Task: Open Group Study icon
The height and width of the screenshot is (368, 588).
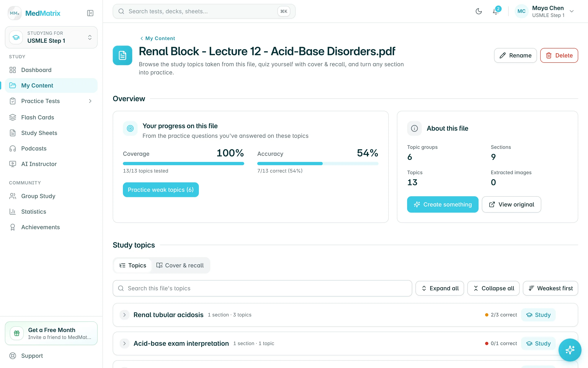Action: [13, 196]
